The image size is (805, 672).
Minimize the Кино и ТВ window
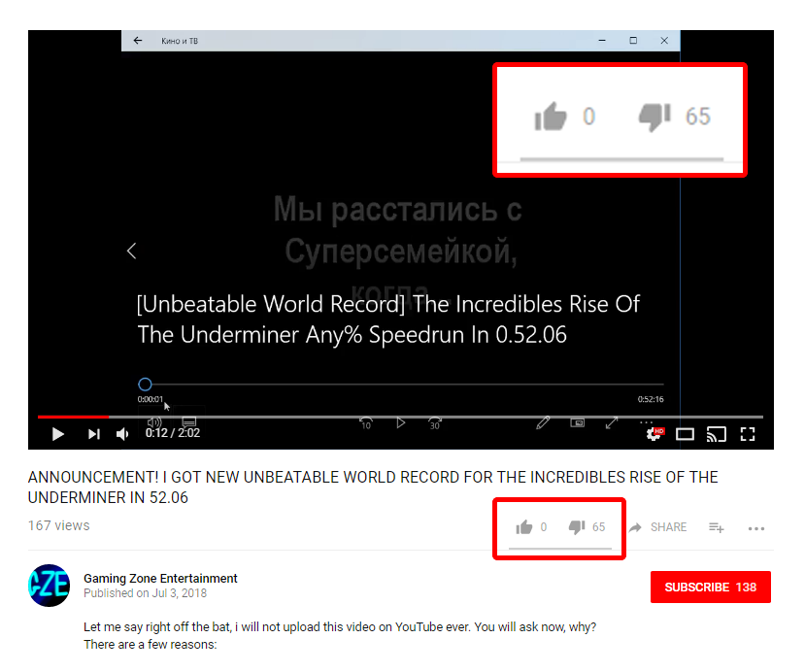click(x=602, y=41)
